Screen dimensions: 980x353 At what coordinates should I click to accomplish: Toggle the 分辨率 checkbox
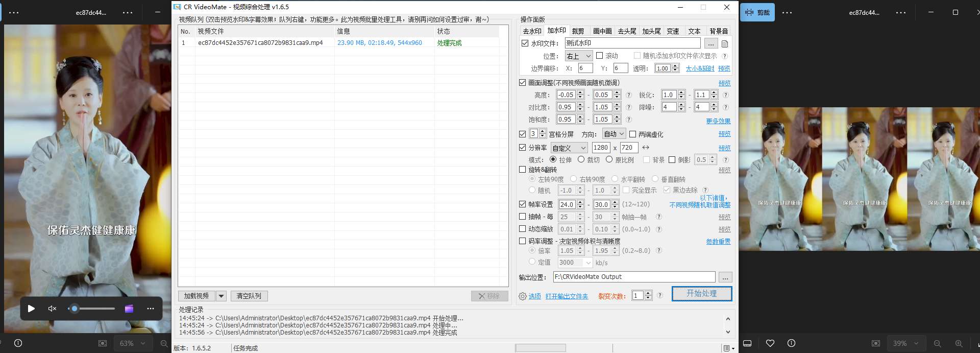tap(523, 148)
